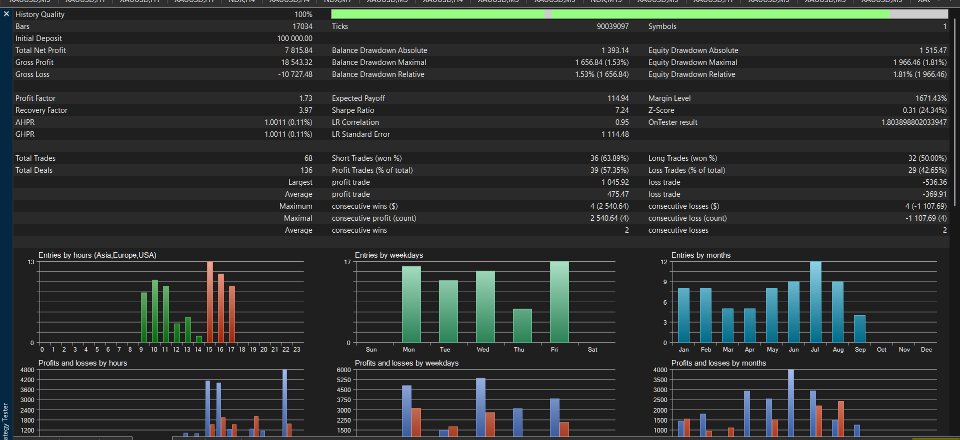
Task: Select the Bars value 17034
Action: point(303,26)
